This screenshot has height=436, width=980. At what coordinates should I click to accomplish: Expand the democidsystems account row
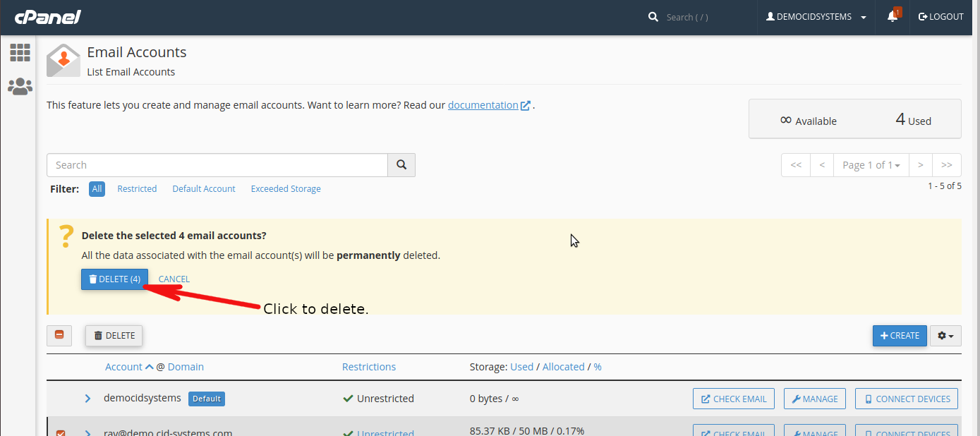pyautogui.click(x=87, y=399)
